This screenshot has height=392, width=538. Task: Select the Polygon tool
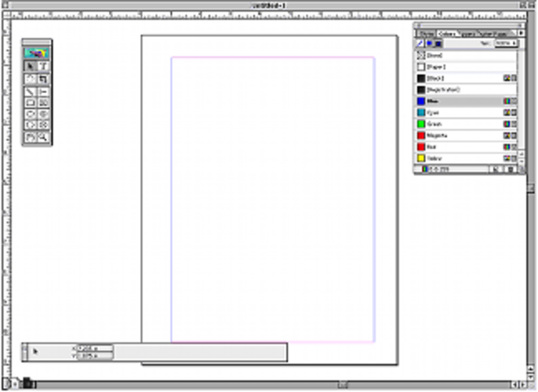point(30,125)
